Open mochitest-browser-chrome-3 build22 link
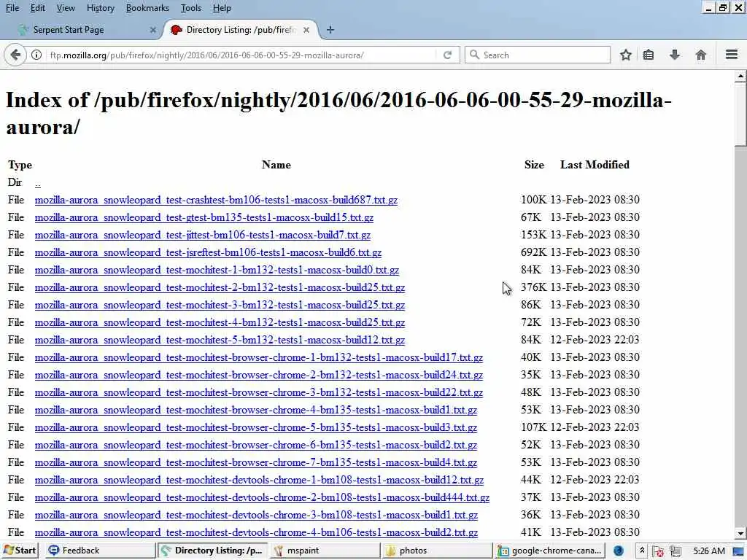747x560 pixels. [x=259, y=392]
